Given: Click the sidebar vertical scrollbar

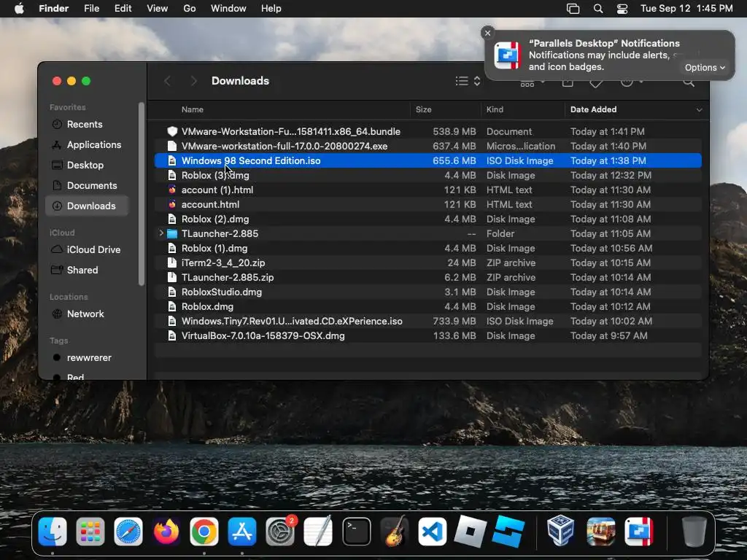Looking at the screenshot, I should pos(141,194).
